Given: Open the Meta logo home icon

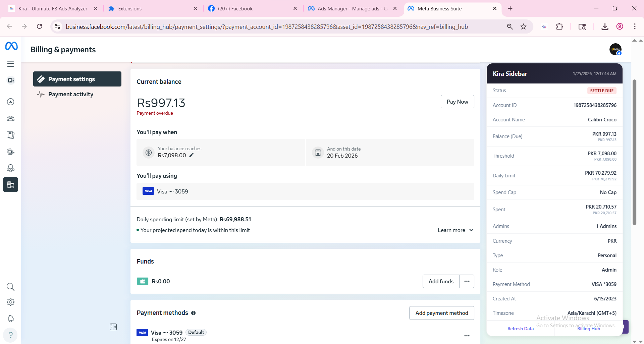Looking at the screenshot, I should 11,46.
